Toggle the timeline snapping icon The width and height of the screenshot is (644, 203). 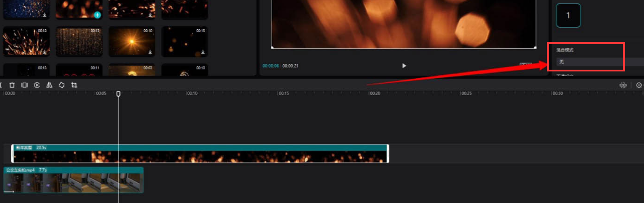[623, 85]
